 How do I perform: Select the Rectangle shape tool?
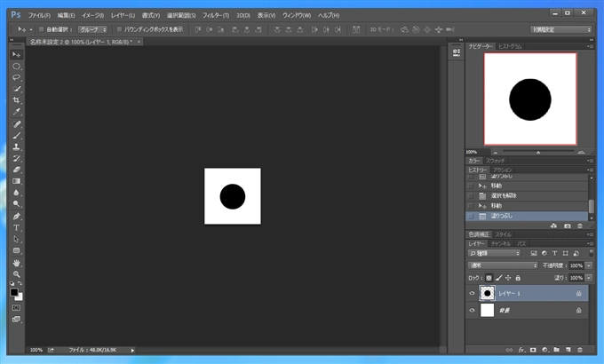pyautogui.click(x=16, y=250)
